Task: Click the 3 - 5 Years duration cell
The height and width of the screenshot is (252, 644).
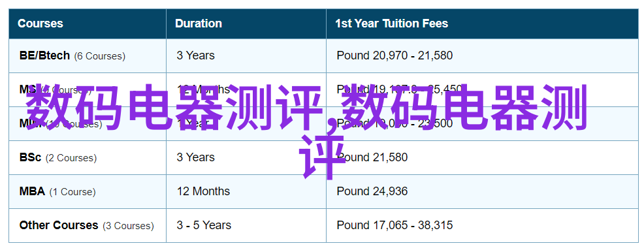Action: tap(204, 225)
